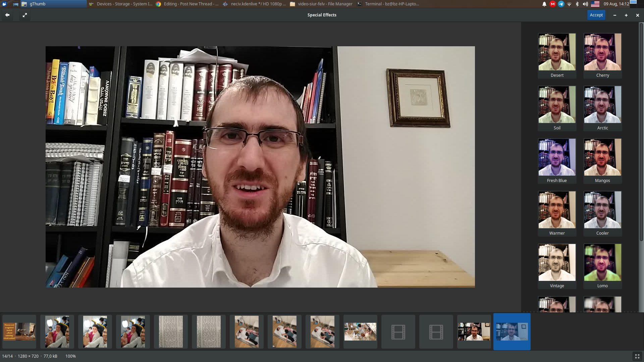This screenshot has width=644, height=362.
Task: Open the first video film-strip thumbnail
Action: 398,332
